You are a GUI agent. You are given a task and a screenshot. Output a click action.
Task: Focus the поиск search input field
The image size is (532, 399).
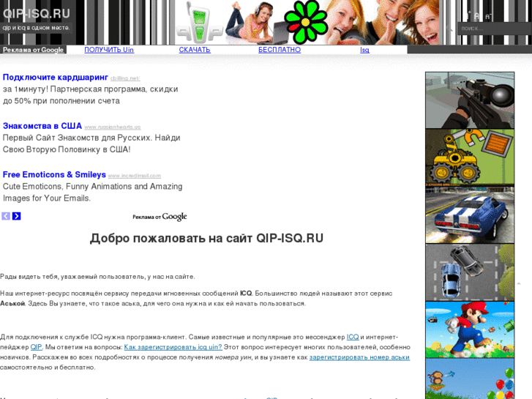pos(494,29)
